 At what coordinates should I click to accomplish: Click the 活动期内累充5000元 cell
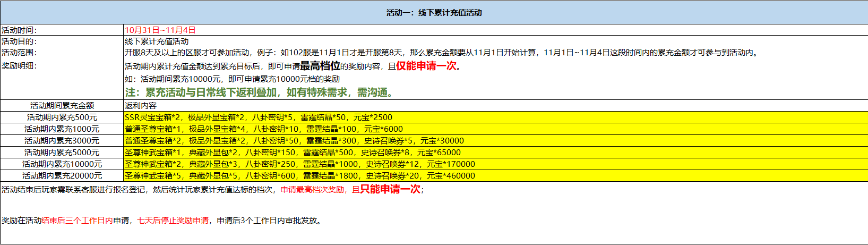point(62,153)
